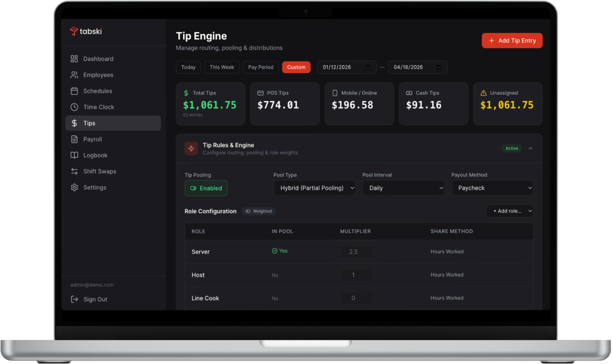
Task: Select the Schedules calendar icon
Action: [x=74, y=91]
